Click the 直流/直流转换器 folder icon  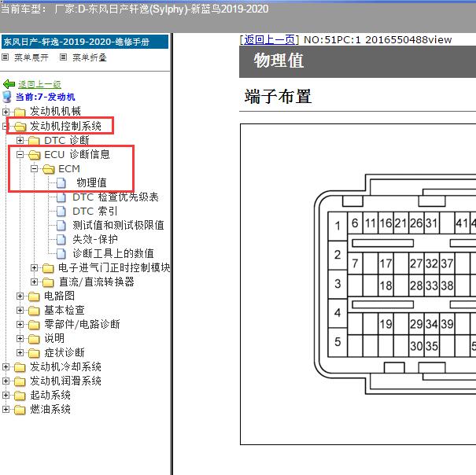(x=48, y=282)
